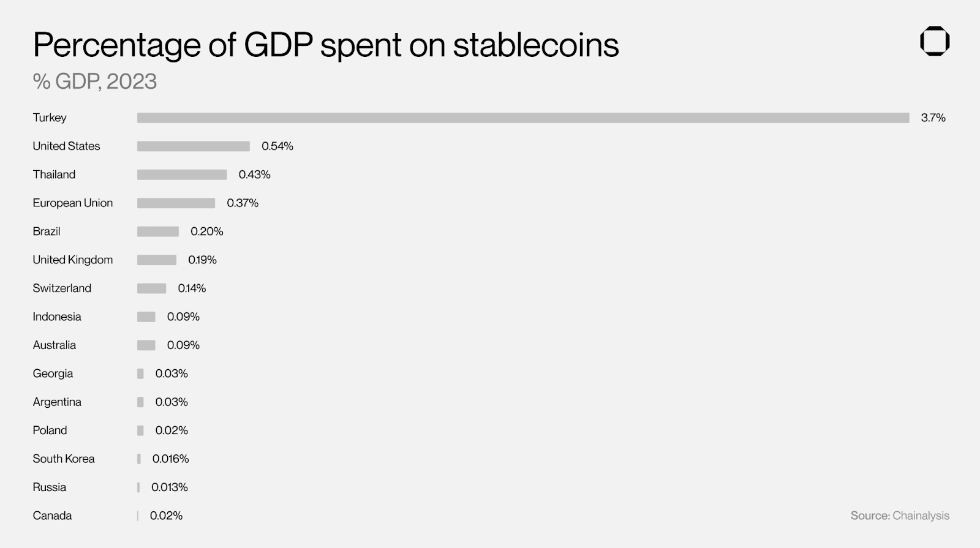Click the square logo icon at top right
Screen dimensions: 980x548
pos(935,42)
